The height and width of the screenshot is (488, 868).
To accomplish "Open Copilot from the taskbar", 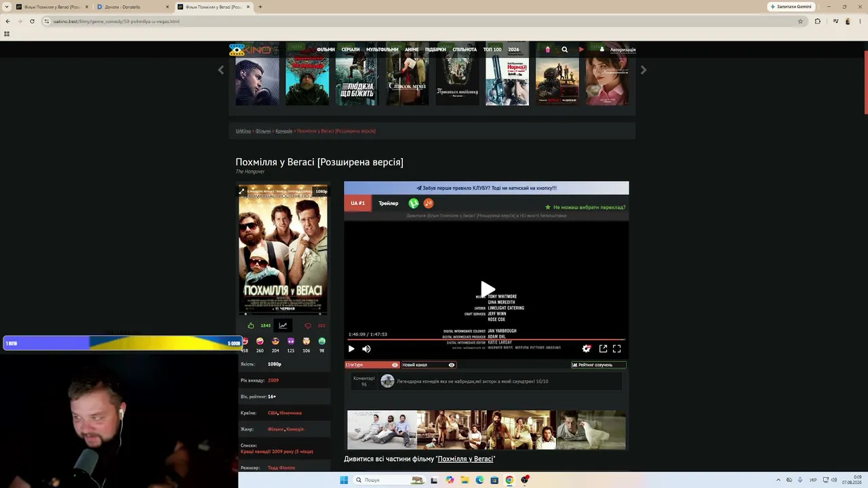I will pos(450,480).
